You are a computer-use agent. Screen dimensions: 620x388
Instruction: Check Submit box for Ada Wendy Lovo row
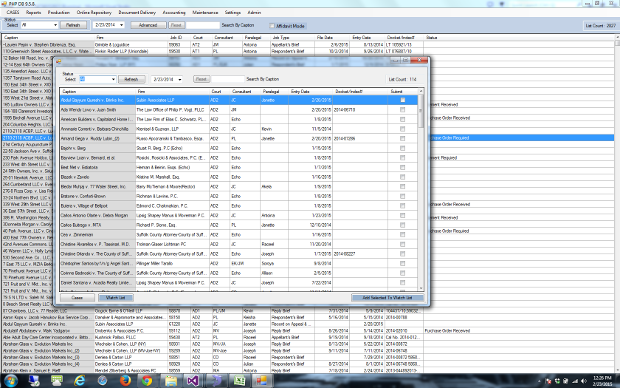click(403, 110)
